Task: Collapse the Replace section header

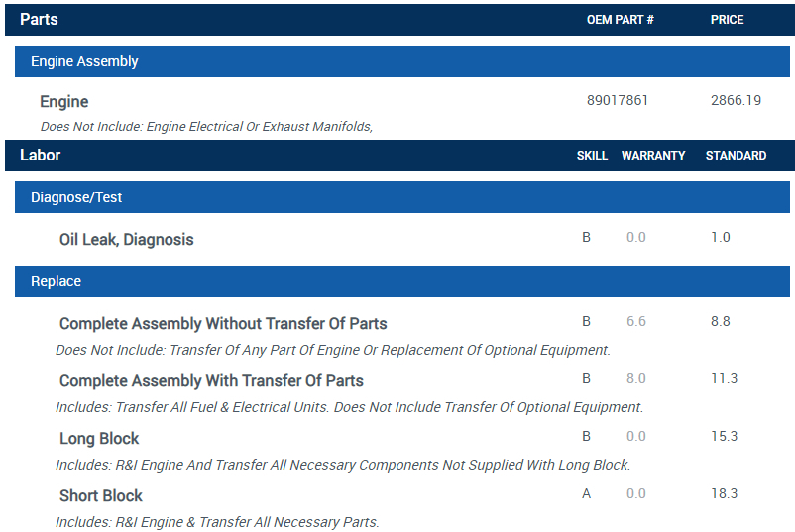Action: tap(57, 281)
